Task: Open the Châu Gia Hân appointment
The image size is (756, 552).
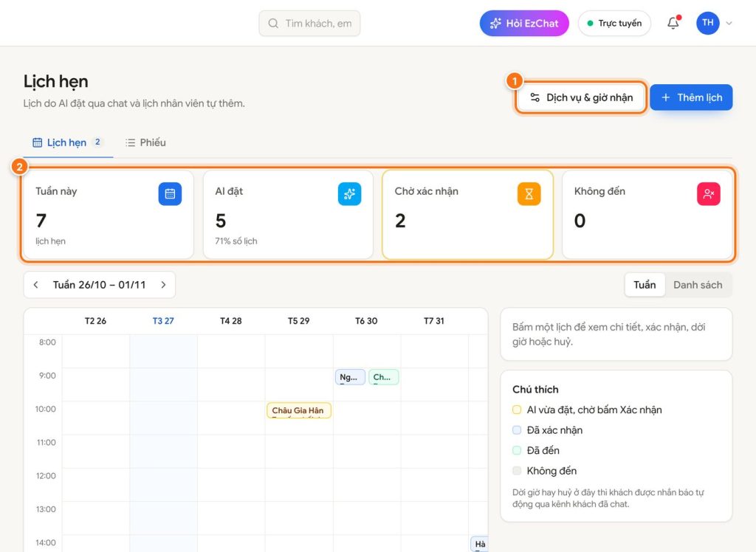Action: 298,411
